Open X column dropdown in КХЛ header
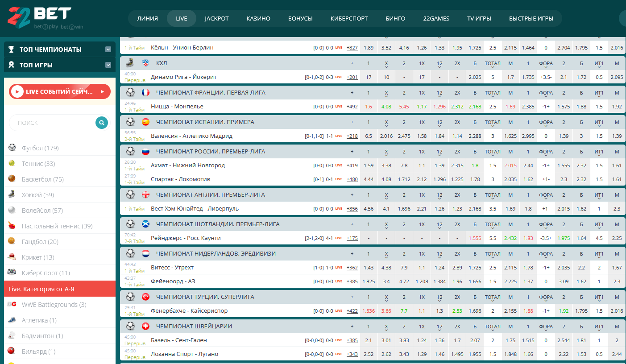This screenshot has height=364, width=626. [386, 64]
